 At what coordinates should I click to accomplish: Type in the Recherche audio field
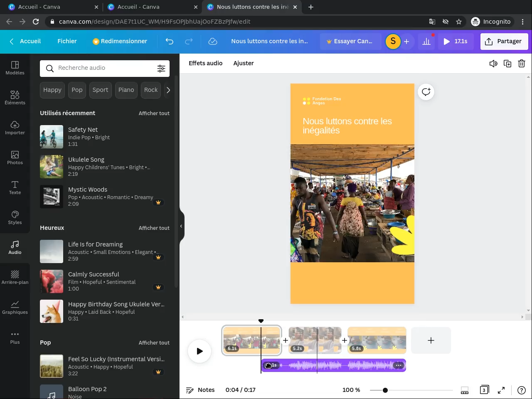(x=105, y=68)
